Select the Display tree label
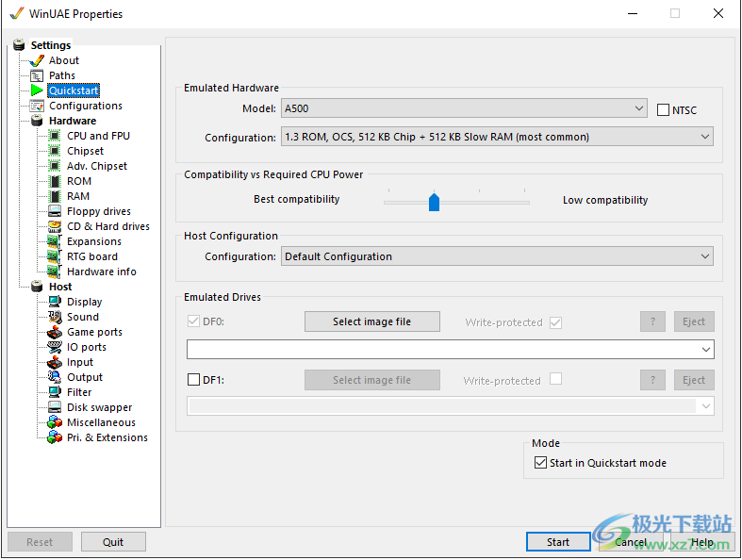Screen dimensions: 742x560 (85, 302)
